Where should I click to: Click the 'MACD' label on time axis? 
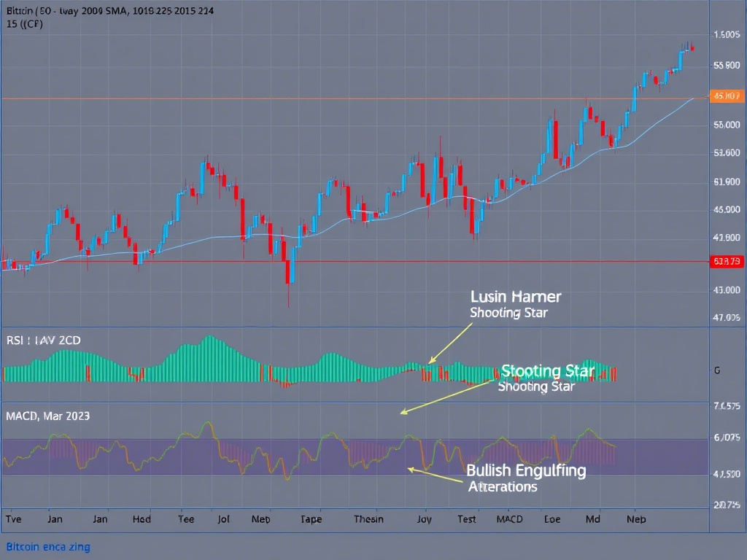click(509, 519)
